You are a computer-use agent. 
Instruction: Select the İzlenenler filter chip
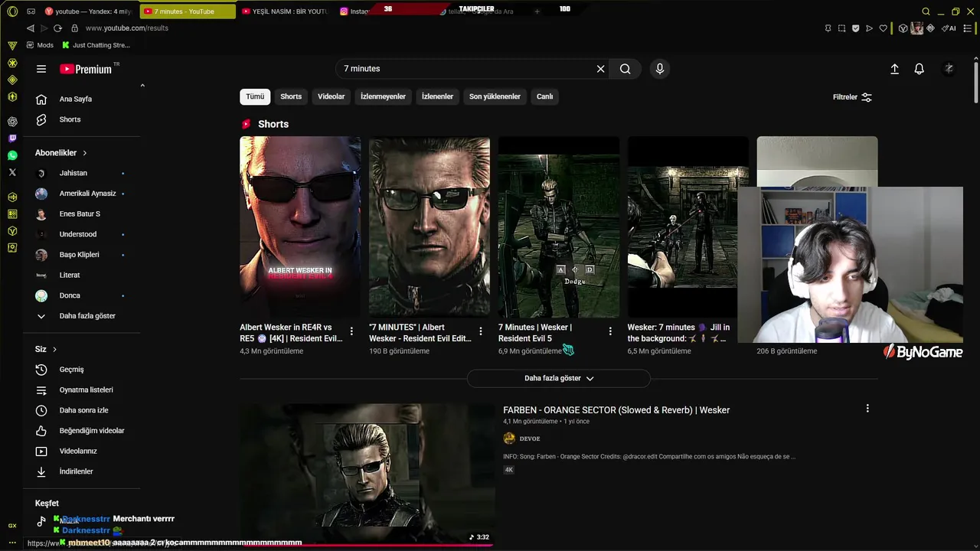click(x=437, y=96)
